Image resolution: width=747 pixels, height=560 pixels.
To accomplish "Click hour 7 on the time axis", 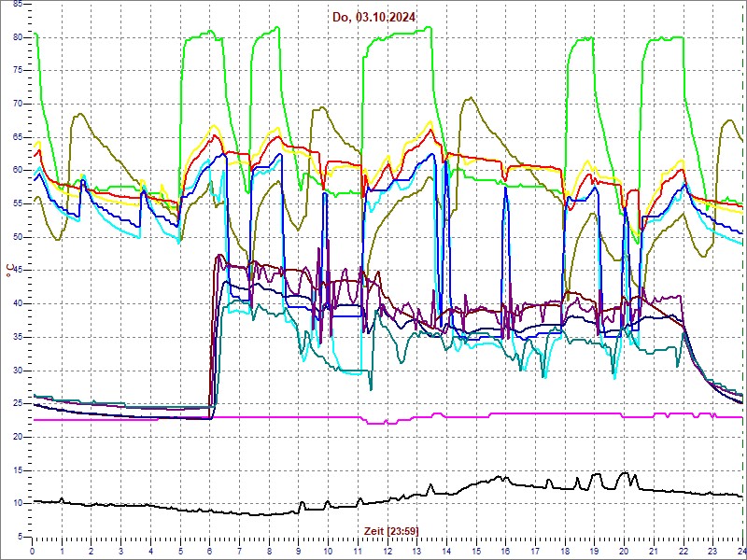I will 239,551.
